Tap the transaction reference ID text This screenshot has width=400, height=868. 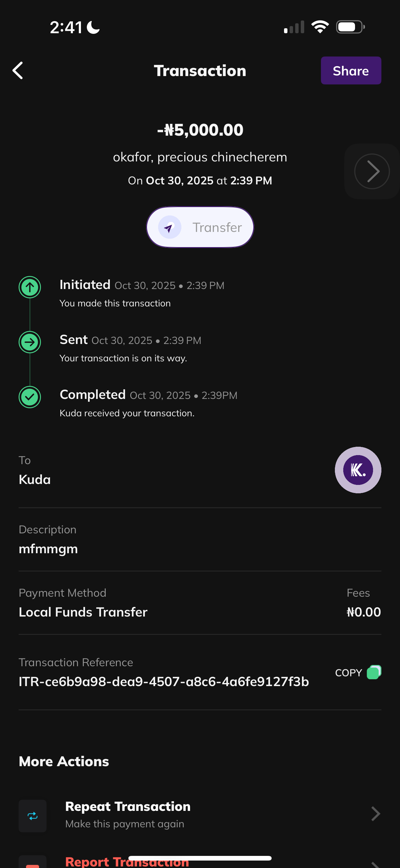164,682
